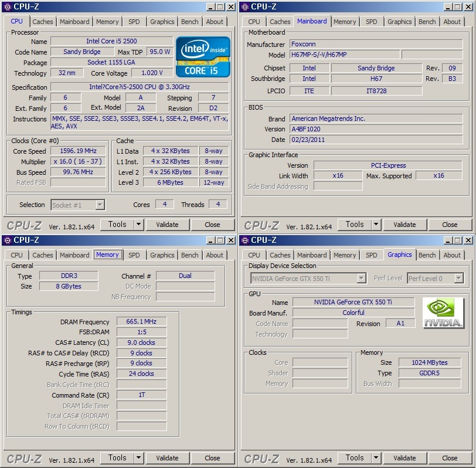The width and height of the screenshot is (476, 468).
Task: Click the manufacturer field "Foxconn"
Action: [x=376, y=44]
